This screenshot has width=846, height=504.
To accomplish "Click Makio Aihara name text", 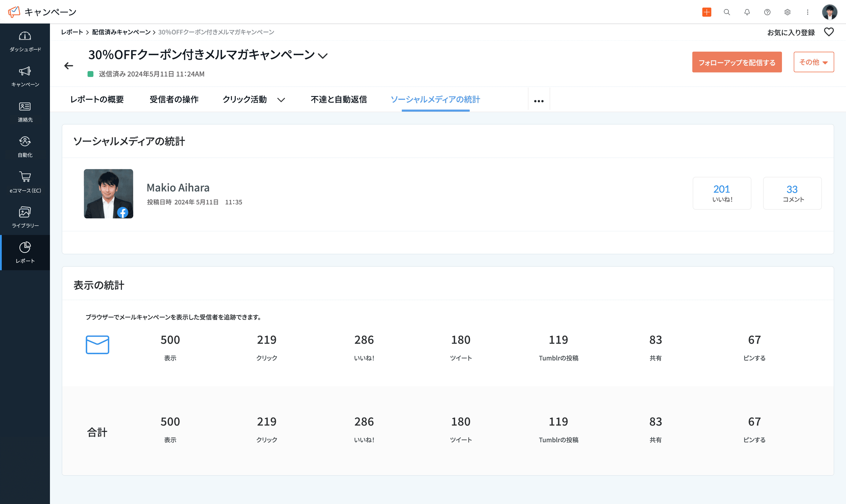I will point(178,187).
